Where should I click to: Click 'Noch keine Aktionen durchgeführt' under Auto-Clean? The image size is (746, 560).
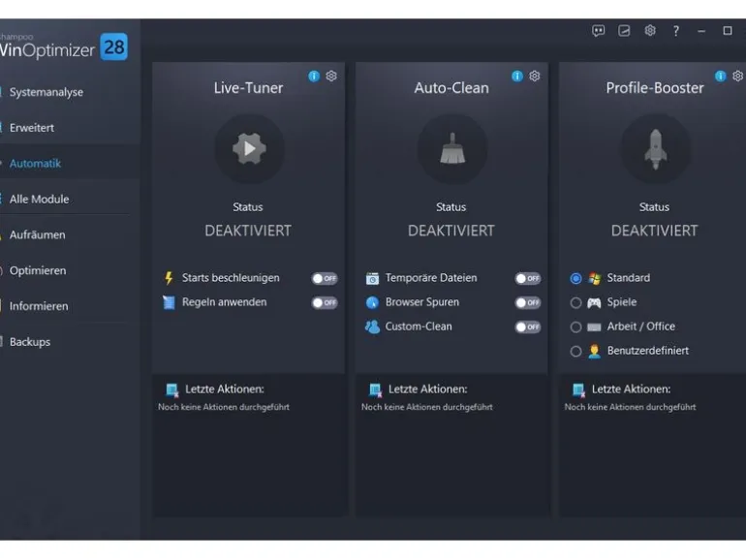point(426,407)
